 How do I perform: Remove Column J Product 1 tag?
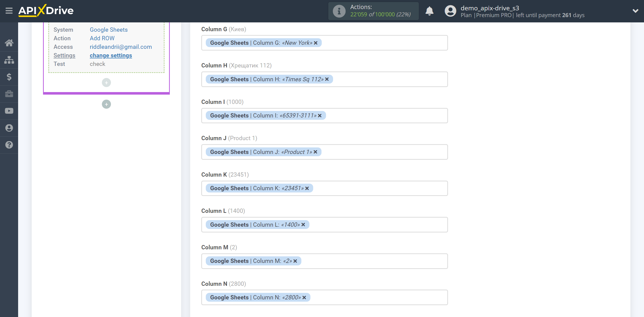click(x=315, y=152)
